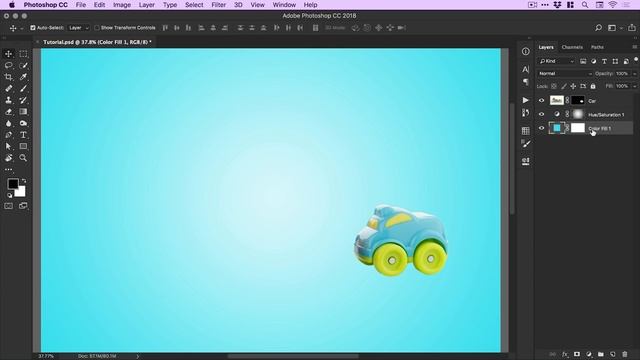Select the Gradient tool
The height and width of the screenshot is (360, 640).
23,111
